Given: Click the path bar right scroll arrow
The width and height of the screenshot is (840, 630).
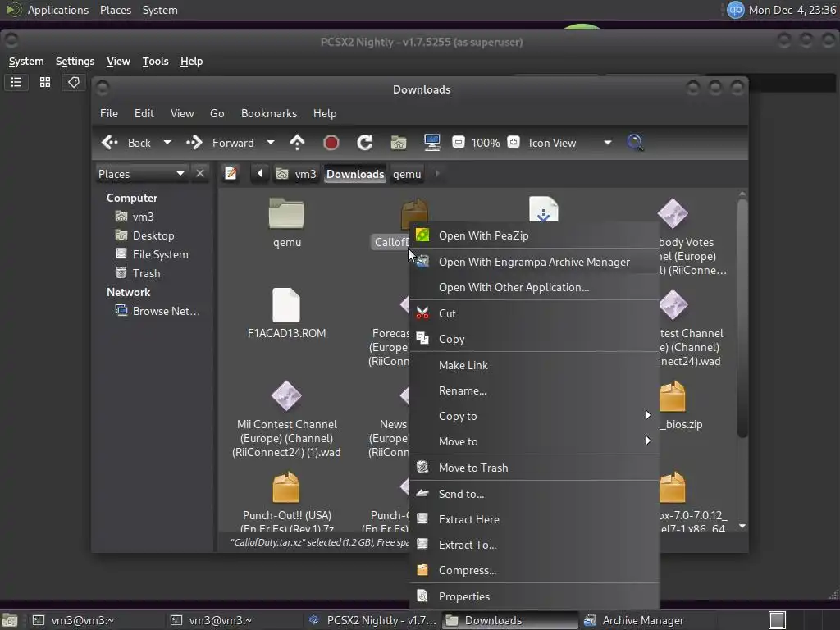Looking at the screenshot, I should pyautogui.click(x=437, y=174).
